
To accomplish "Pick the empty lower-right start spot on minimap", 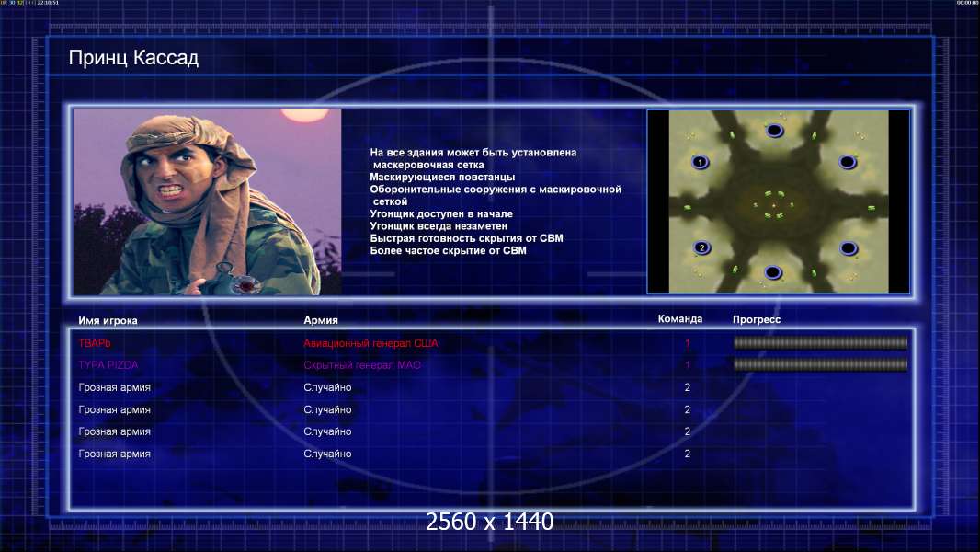I will click(x=849, y=248).
